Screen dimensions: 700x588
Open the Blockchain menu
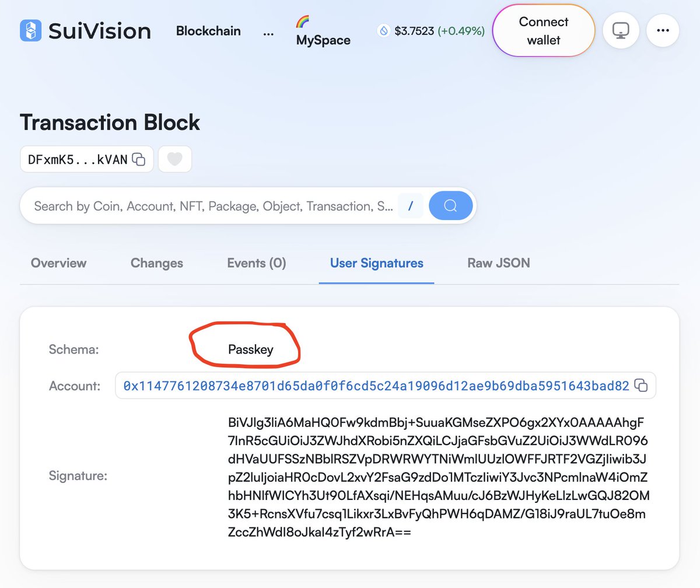click(208, 31)
